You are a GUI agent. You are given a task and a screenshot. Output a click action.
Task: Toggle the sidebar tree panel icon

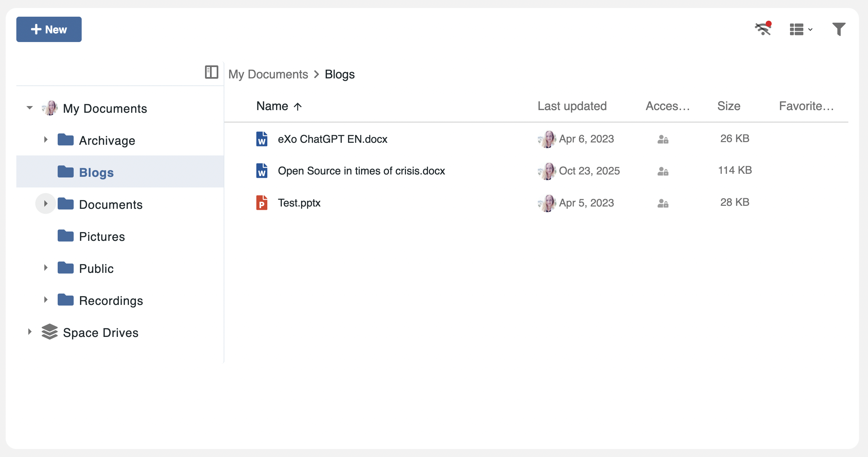211,72
